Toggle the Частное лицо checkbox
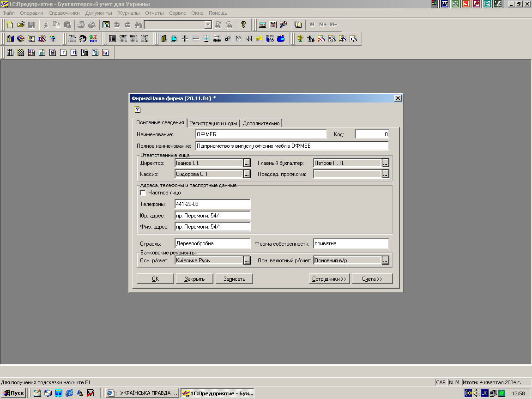The width and height of the screenshot is (532, 399). coord(143,193)
